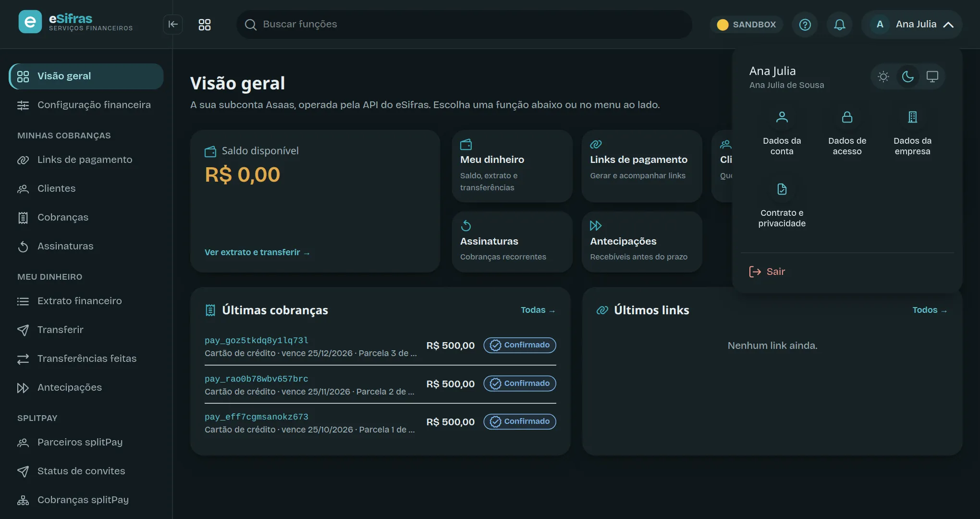980x519 pixels.
Task: Click Nenhum link ainda text
Action: point(772,346)
